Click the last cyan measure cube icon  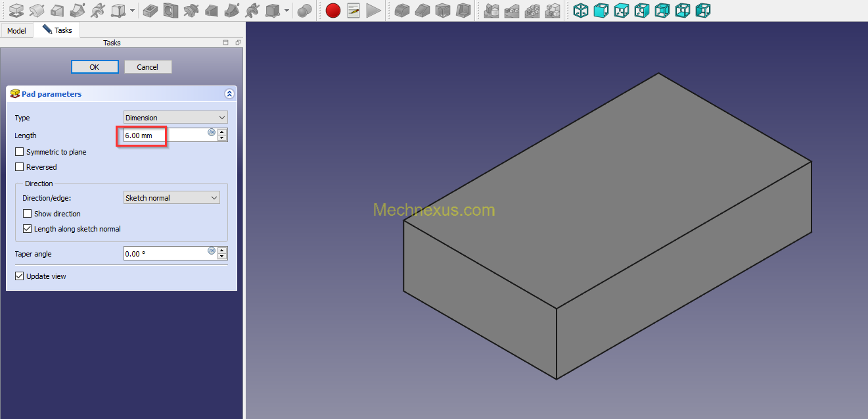coord(703,11)
